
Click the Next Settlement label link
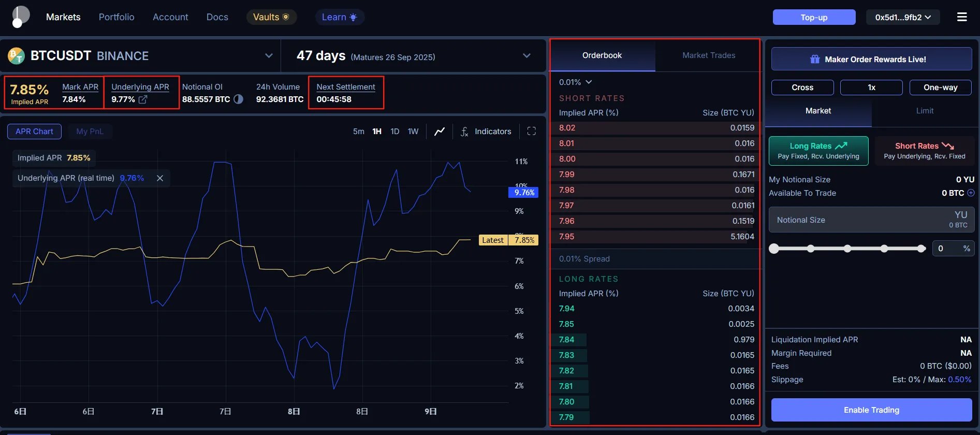346,87
